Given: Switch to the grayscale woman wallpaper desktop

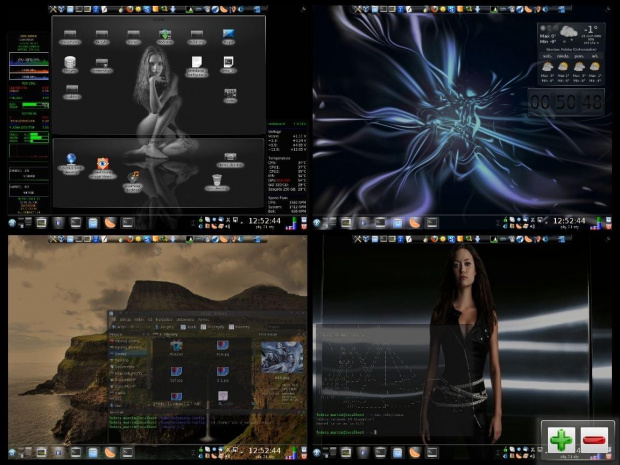Looking at the screenshot, I should click(157, 117).
